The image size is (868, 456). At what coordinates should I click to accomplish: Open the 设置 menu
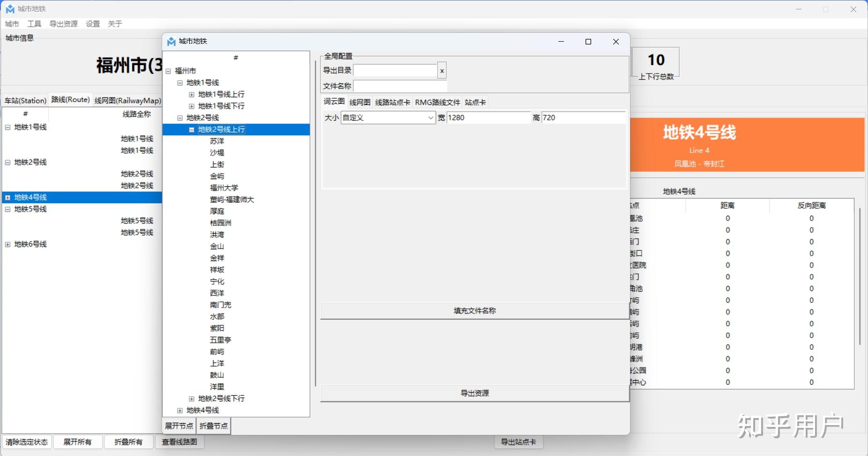tap(92, 23)
